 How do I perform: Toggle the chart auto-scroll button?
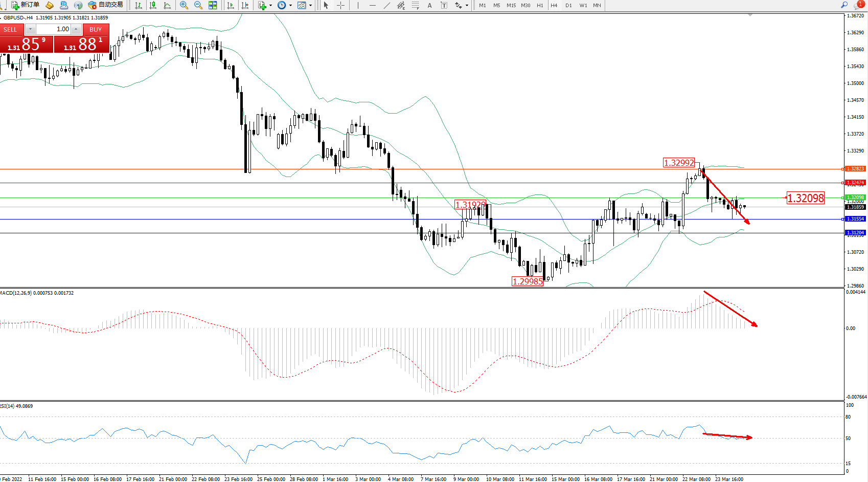(x=231, y=5)
